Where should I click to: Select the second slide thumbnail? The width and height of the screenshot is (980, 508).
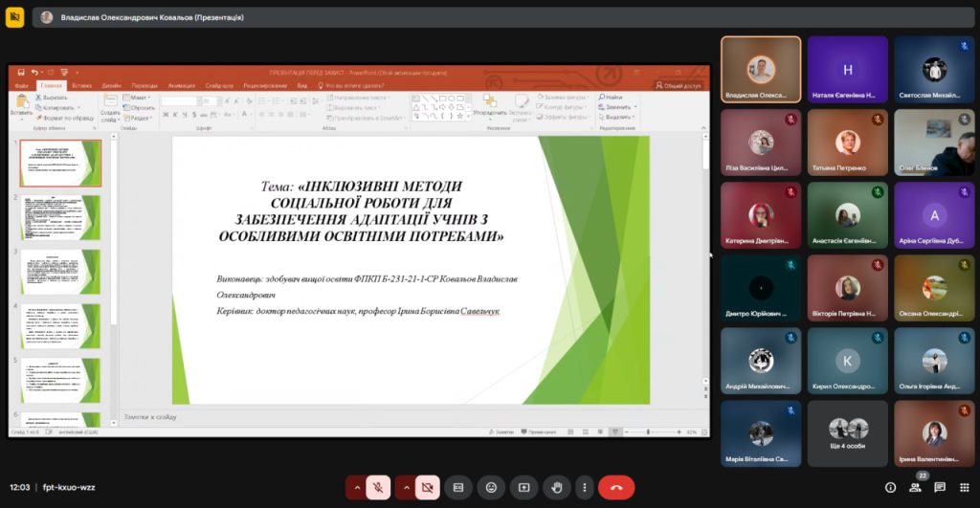click(x=60, y=217)
